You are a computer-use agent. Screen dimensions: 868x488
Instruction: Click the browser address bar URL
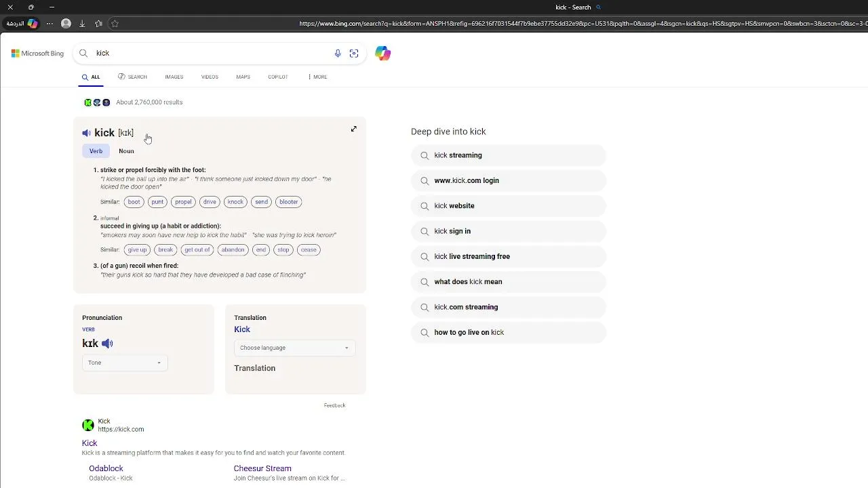tap(582, 24)
